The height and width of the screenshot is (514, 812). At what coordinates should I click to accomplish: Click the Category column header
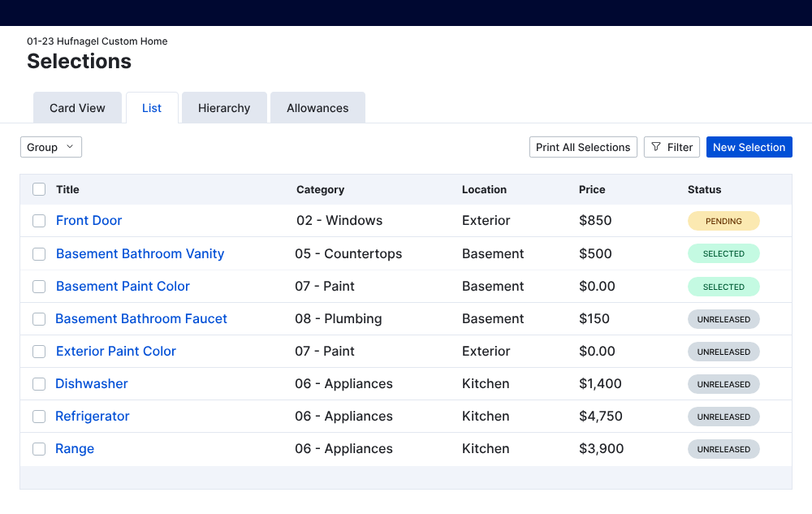pyautogui.click(x=320, y=189)
